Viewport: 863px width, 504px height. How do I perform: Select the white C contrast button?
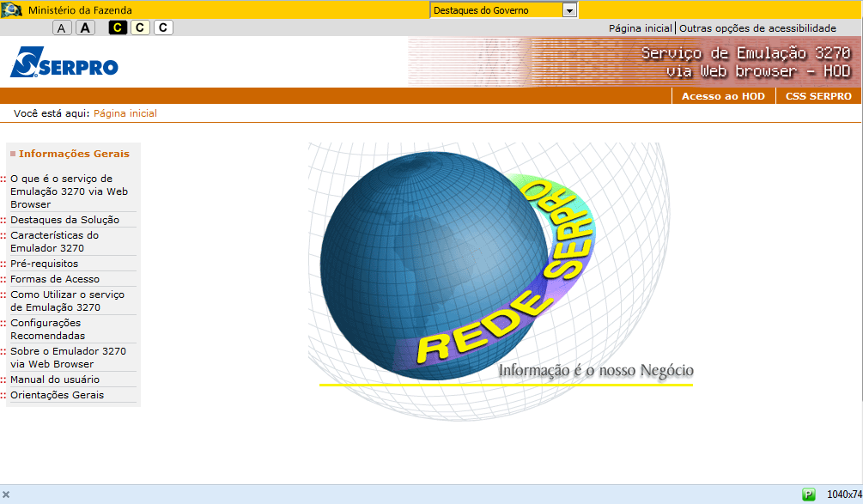click(x=163, y=27)
